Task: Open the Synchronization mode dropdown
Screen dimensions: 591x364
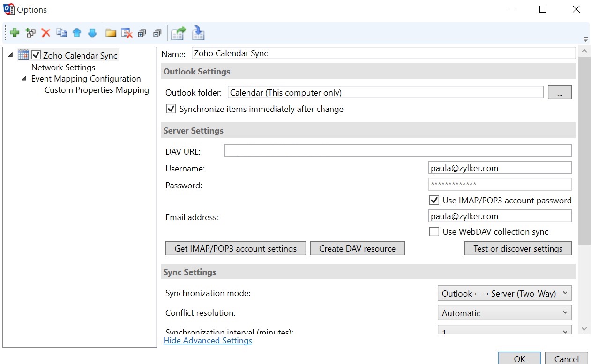Action: tap(504, 294)
